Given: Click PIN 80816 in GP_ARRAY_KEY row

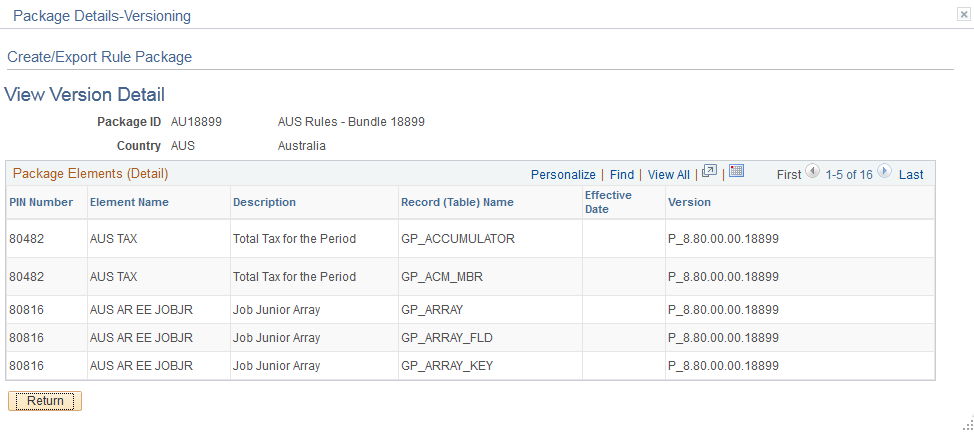Looking at the screenshot, I should pyautogui.click(x=27, y=366).
